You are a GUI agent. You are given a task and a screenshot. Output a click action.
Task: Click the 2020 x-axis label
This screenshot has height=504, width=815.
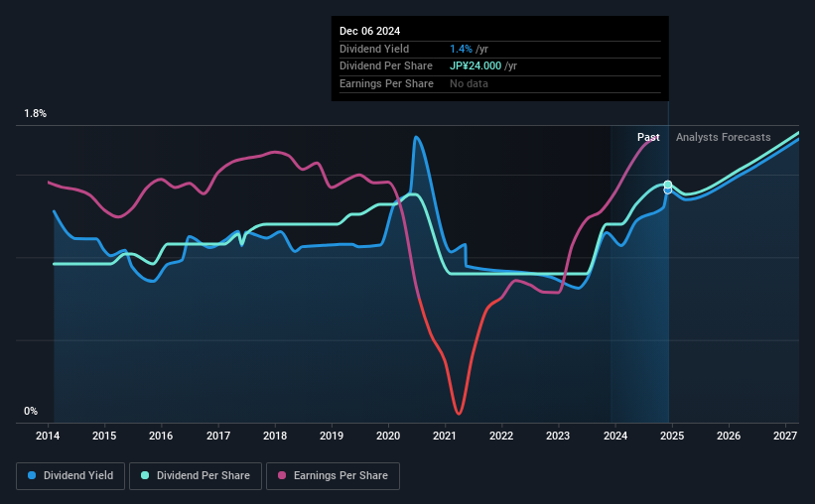(x=388, y=436)
